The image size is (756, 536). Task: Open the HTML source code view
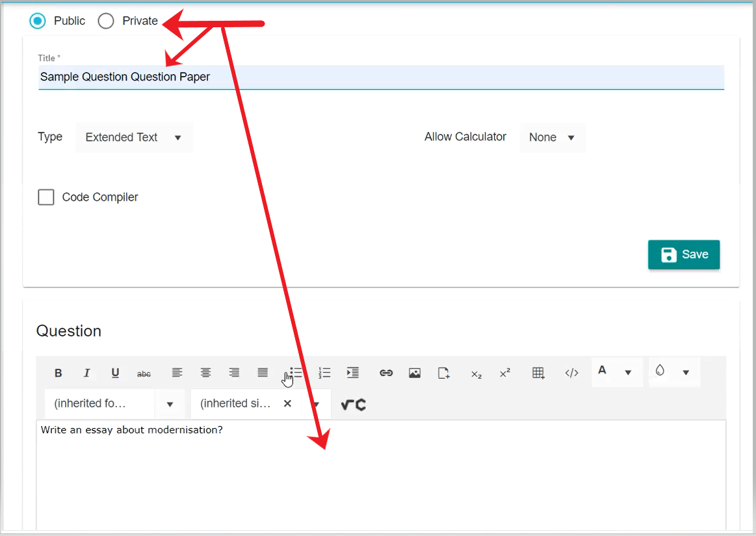571,373
